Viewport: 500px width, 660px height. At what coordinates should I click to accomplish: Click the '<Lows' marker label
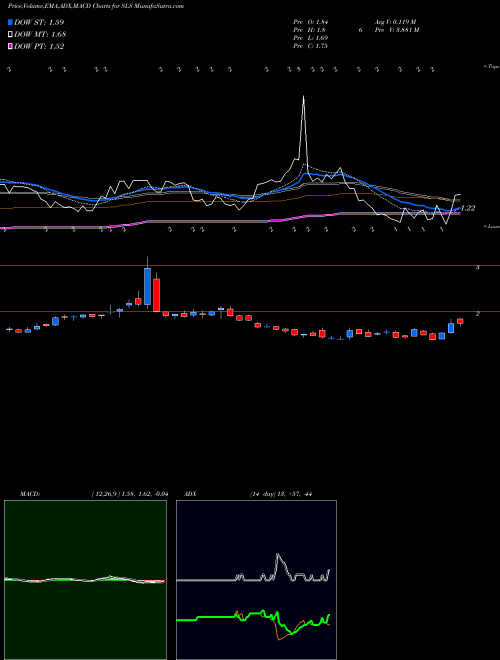tap(491, 226)
